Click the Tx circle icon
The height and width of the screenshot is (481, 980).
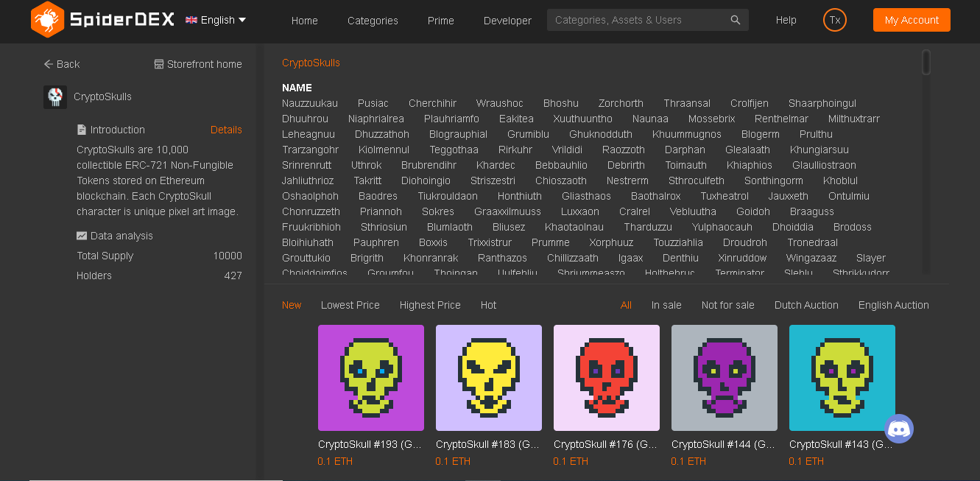[835, 20]
